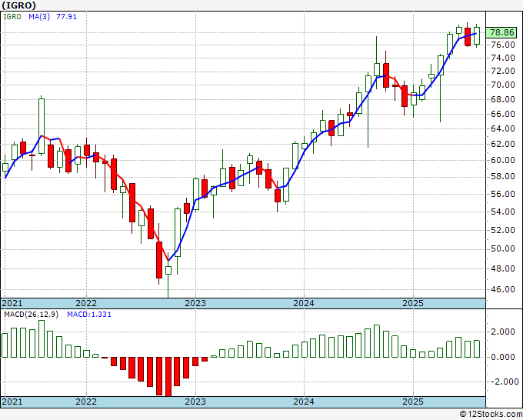The height and width of the screenshot is (420, 523).
Task: Click the 64.00 price axis label
Action: coord(503,128)
